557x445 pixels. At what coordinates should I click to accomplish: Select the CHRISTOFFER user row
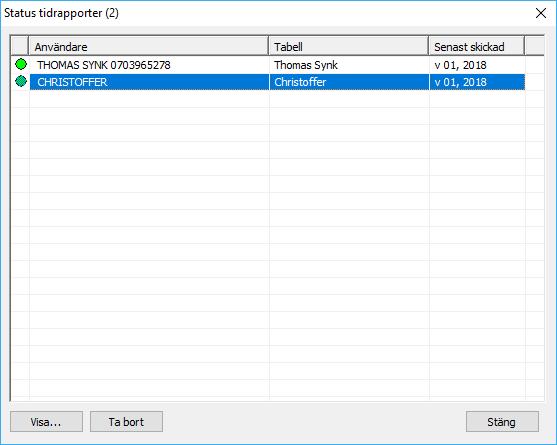click(x=277, y=82)
